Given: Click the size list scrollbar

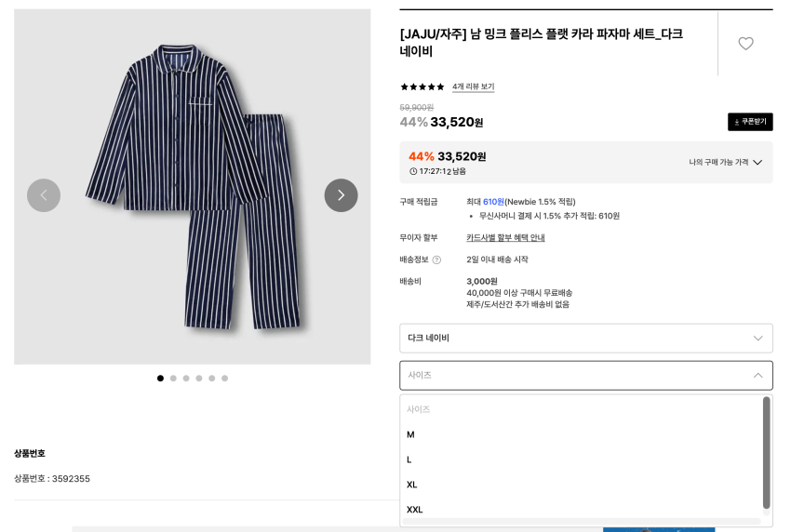Looking at the screenshot, I should [766, 453].
